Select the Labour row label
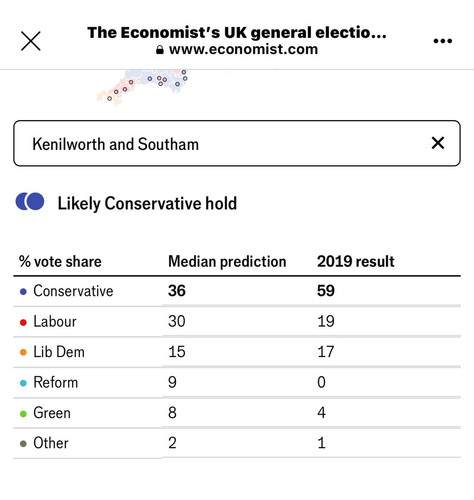This screenshot has width=474, height=500. 55,322
